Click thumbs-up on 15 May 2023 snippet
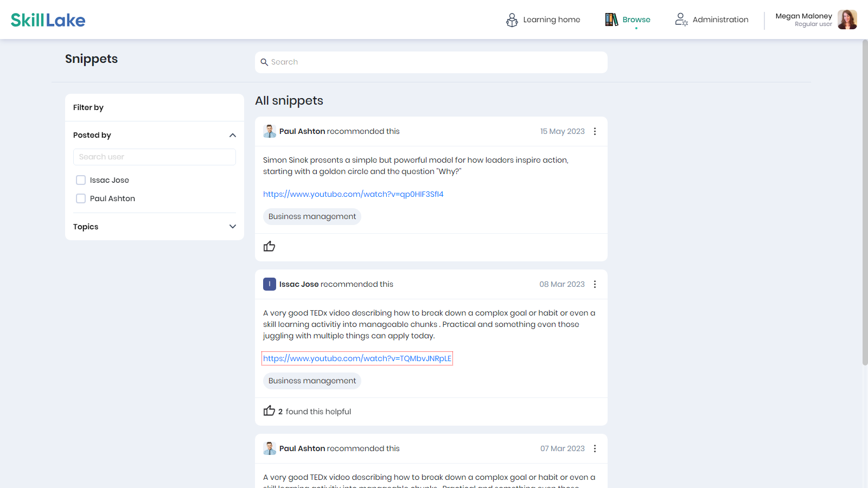The height and width of the screenshot is (488, 868). [269, 247]
